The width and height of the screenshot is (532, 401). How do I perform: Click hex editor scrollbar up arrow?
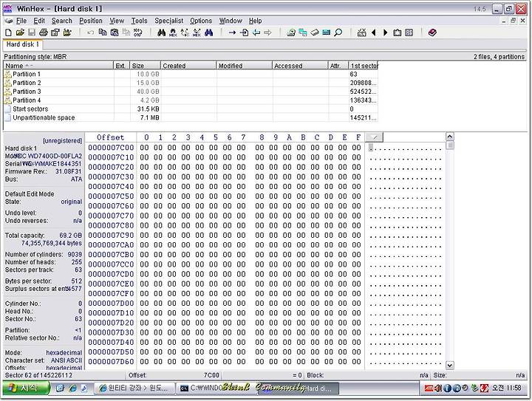pyautogui.click(x=449, y=137)
